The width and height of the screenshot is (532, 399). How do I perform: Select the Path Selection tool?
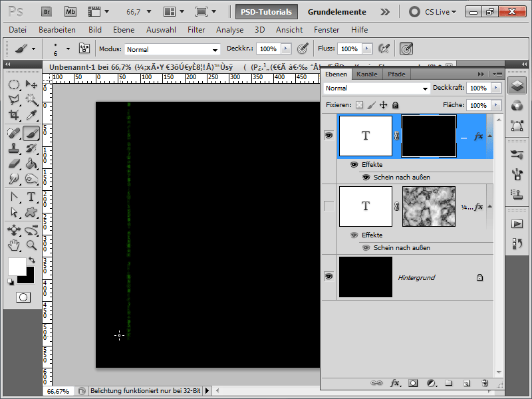tap(14, 212)
